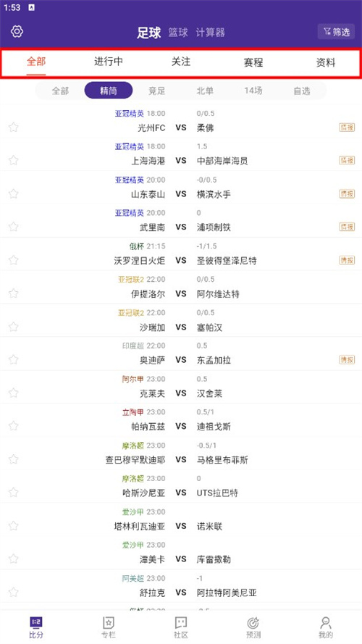Select the 14场 filter pill
The image size is (362, 644).
(253, 91)
